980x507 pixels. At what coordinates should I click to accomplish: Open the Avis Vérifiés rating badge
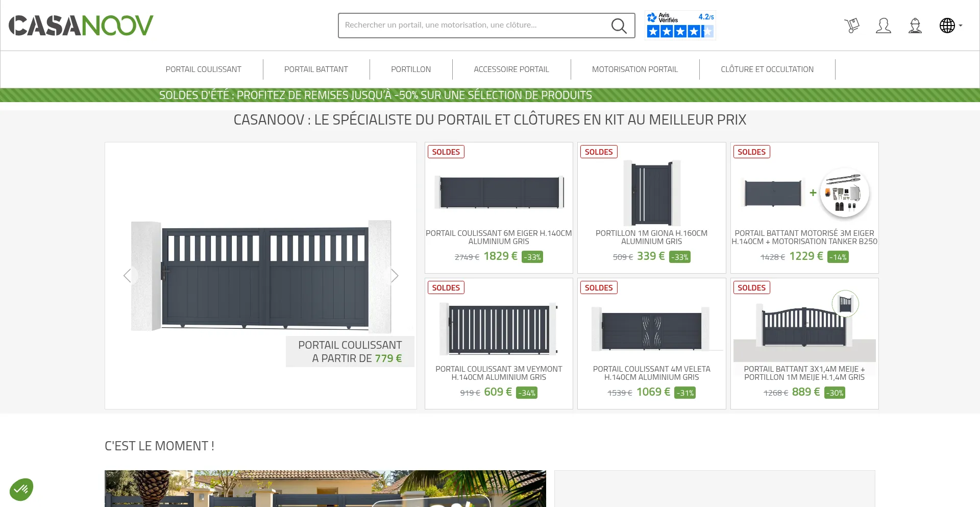click(680, 25)
